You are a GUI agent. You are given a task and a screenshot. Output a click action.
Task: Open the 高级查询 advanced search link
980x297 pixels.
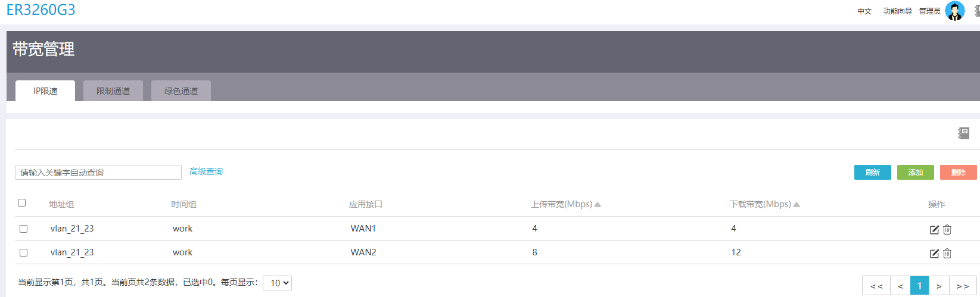(206, 171)
